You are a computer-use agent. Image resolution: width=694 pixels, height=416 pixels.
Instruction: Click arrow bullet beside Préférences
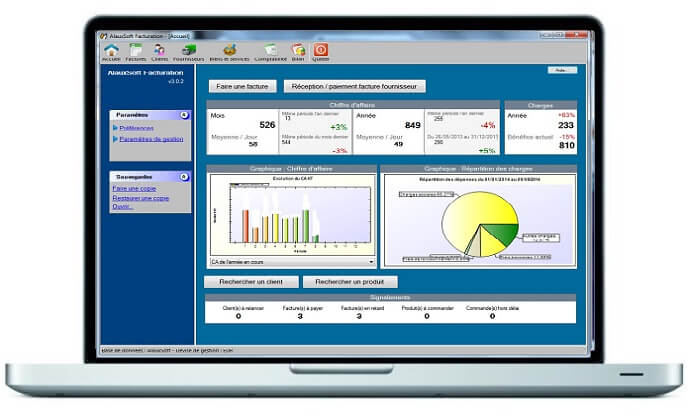[x=115, y=128]
